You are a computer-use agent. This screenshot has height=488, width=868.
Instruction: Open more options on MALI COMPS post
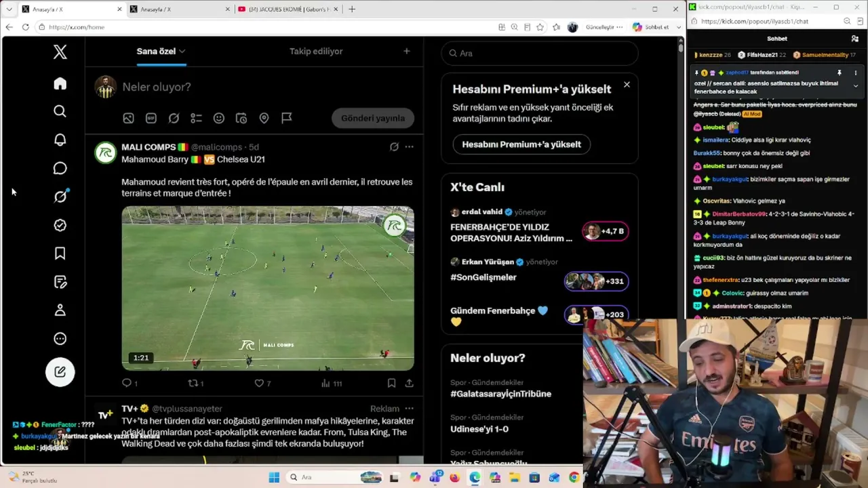pos(409,146)
